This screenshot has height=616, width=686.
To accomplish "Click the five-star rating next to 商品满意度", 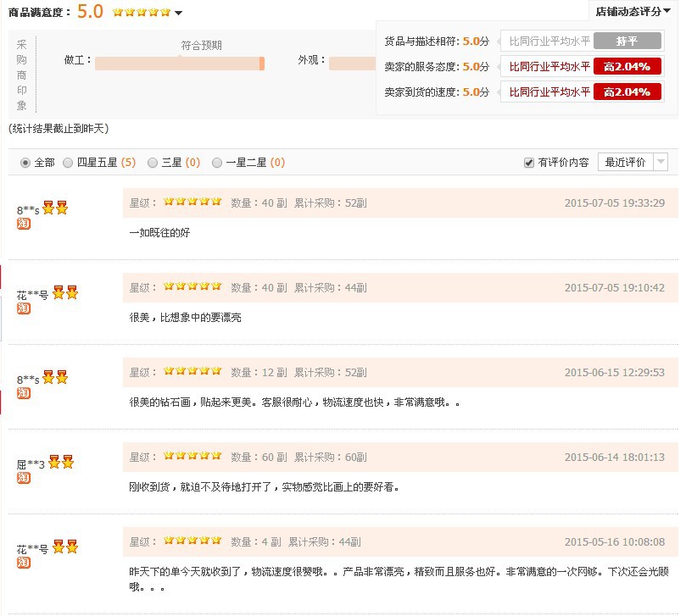I will pyautogui.click(x=139, y=14).
